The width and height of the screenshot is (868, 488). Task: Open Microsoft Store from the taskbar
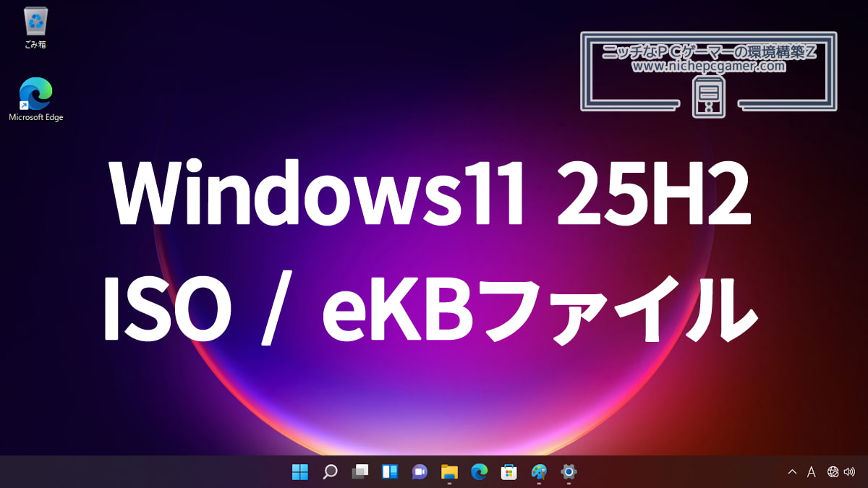[x=509, y=472]
